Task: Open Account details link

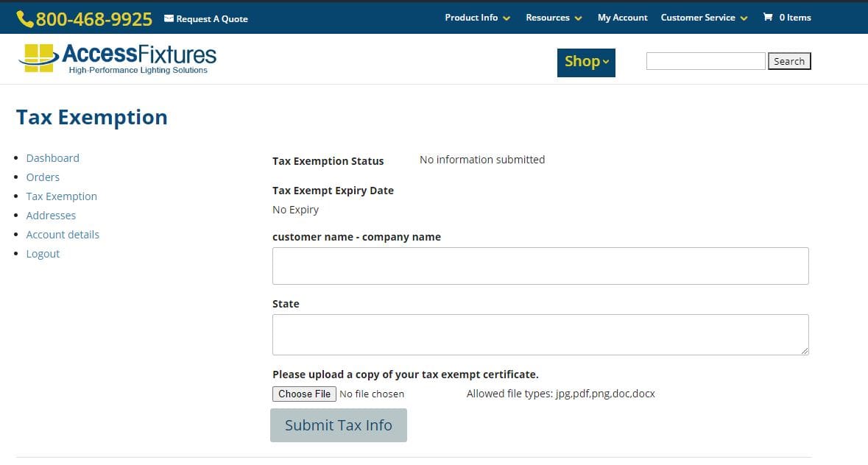Action: (x=63, y=235)
